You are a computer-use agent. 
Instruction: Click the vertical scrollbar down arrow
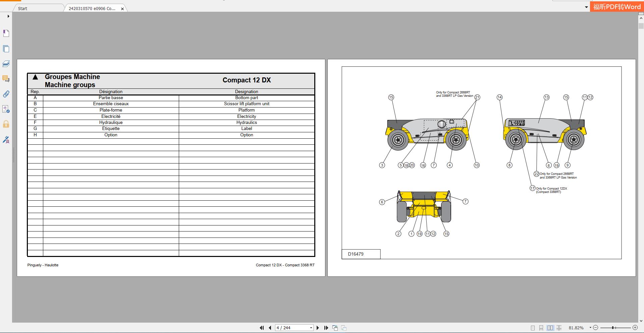tap(641, 321)
